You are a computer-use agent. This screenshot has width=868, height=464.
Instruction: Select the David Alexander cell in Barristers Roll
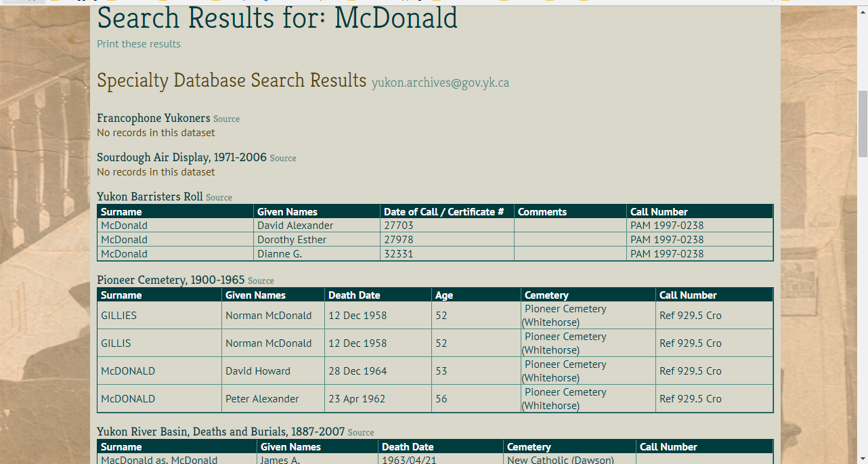295,226
